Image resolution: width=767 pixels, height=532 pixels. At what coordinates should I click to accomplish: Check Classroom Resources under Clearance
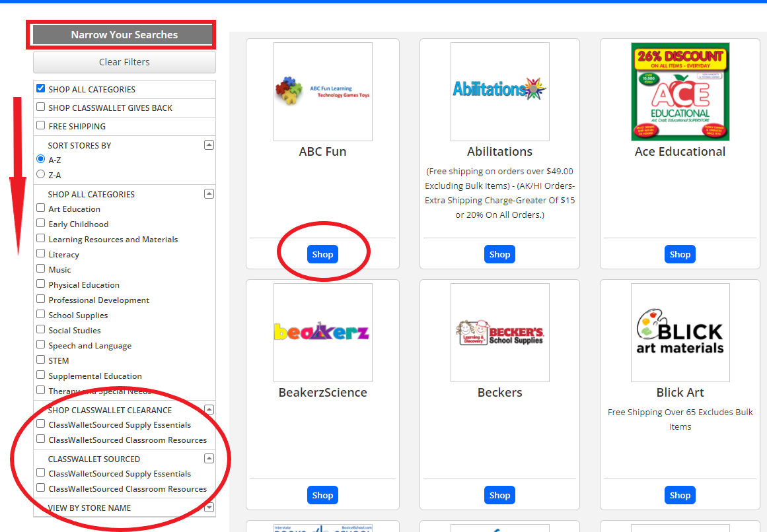[40, 439]
